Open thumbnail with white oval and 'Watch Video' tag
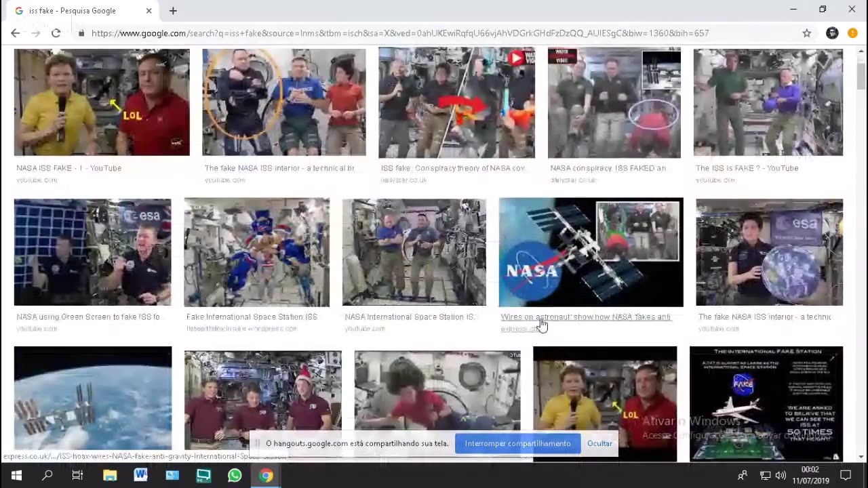The height and width of the screenshot is (488, 868). point(614,102)
